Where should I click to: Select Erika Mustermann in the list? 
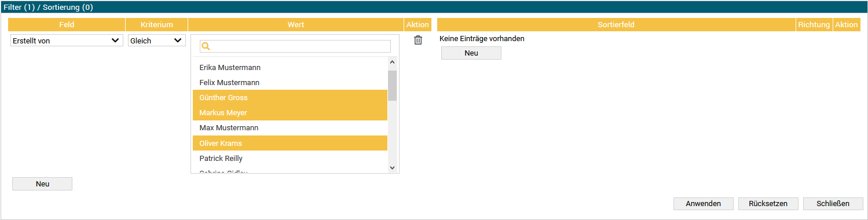[x=290, y=67]
